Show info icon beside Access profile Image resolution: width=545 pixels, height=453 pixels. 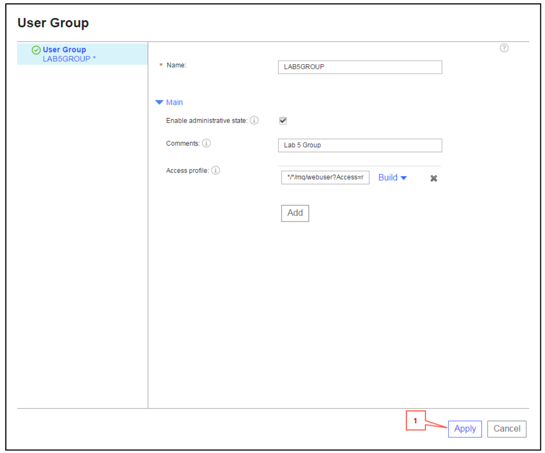click(x=215, y=170)
